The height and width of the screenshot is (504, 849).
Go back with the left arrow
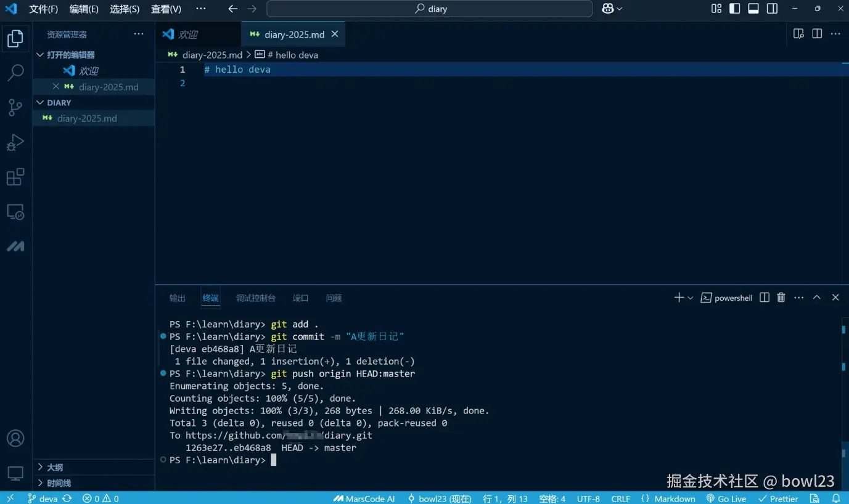coord(232,9)
